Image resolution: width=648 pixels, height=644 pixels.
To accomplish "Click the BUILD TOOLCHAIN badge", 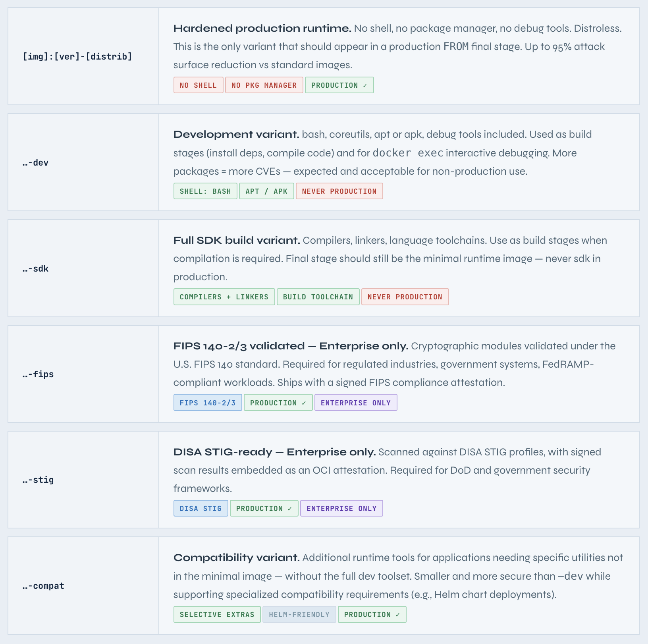I will click(x=318, y=297).
